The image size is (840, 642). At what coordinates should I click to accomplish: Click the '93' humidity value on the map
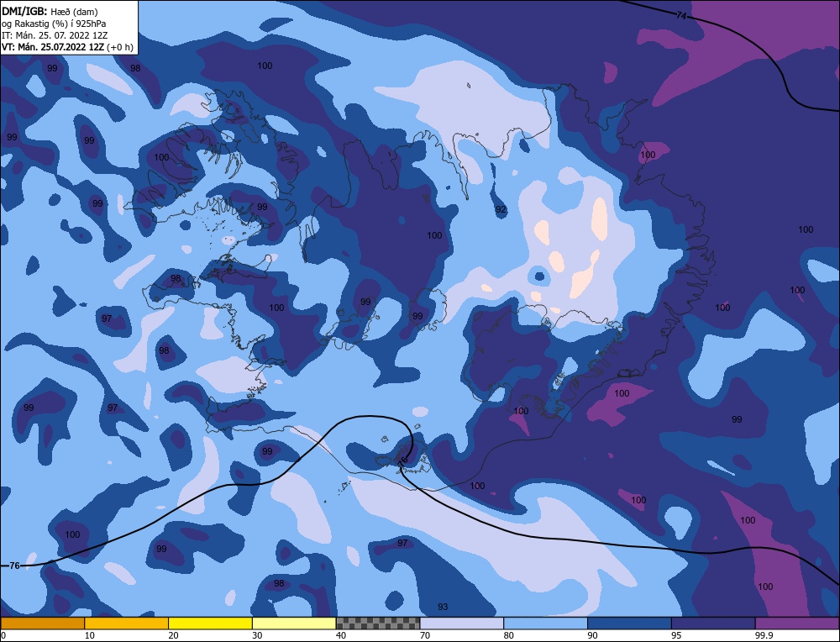[443, 607]
